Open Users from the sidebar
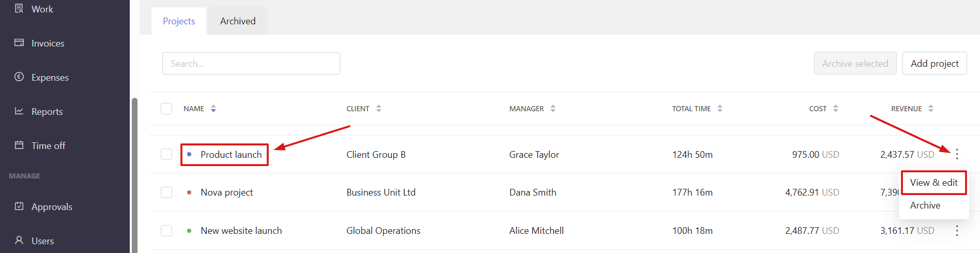This screenshot has width=980, height=253. [42, 241]
